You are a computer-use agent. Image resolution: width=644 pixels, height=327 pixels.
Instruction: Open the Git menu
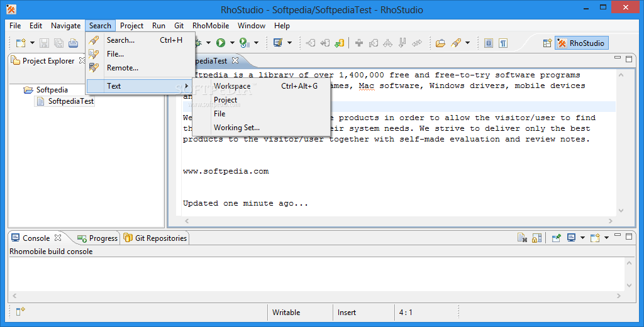[179, 26]
